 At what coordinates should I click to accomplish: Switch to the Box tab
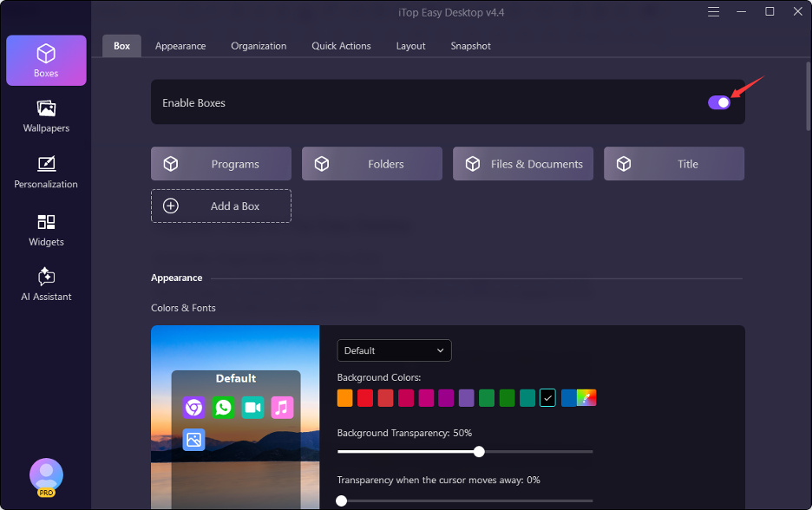(x=121, y=46)
